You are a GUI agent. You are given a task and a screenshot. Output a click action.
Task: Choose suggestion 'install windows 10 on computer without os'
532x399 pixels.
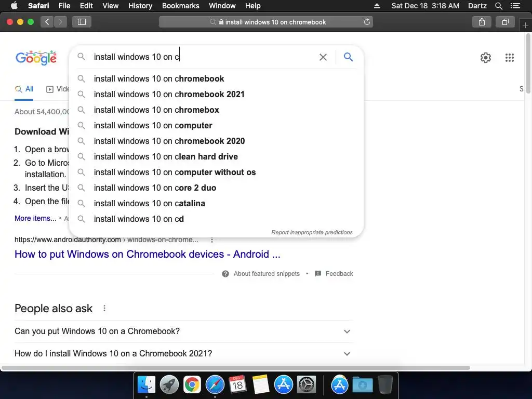pos(216,172)
